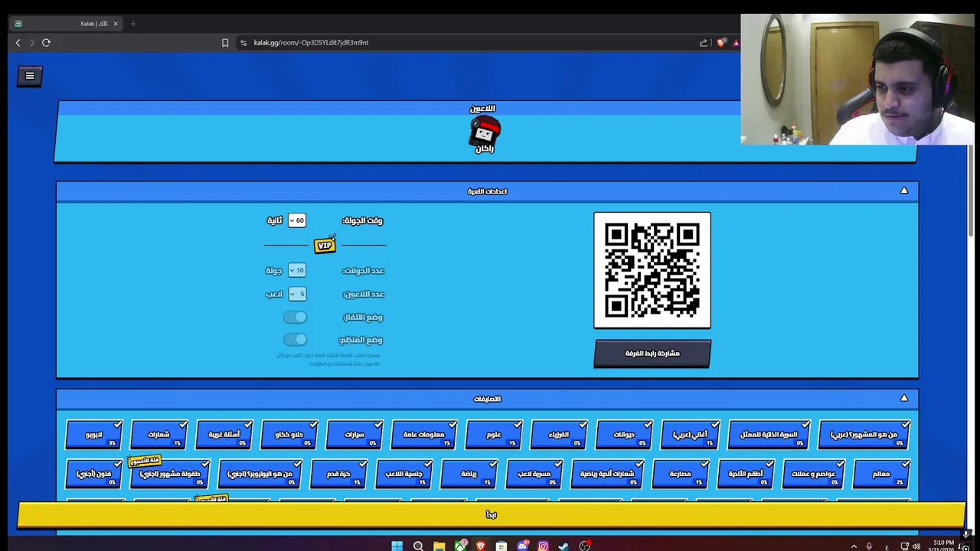Screen dimensions: 980x551
Task: Open volume control in system tray
Action: pyautogui.click(x=916, y=546)
